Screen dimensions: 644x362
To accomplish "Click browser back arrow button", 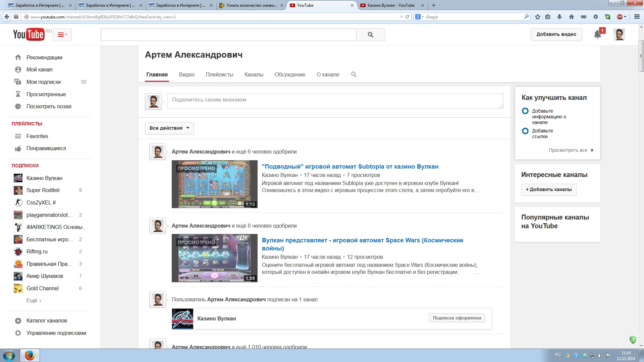I will [x=7, y=17].
